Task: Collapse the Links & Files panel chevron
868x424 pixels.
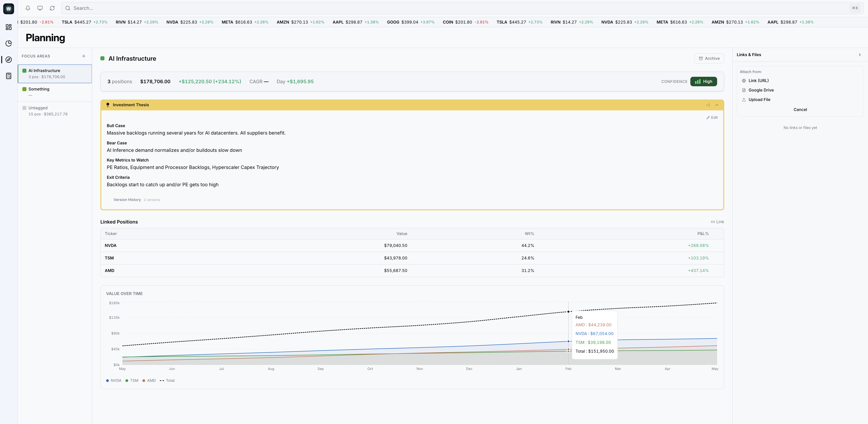Action: pyautogui.click(x=860, y=55)
